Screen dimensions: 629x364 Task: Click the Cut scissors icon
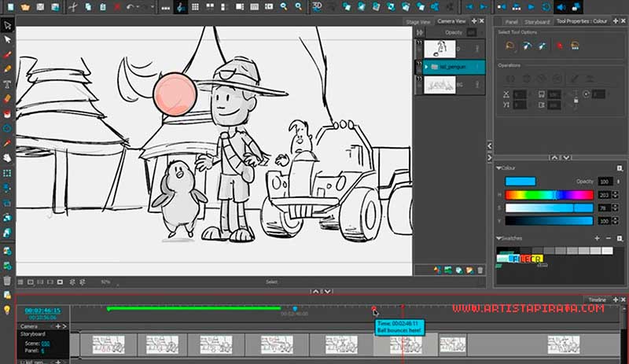(72, 7)
